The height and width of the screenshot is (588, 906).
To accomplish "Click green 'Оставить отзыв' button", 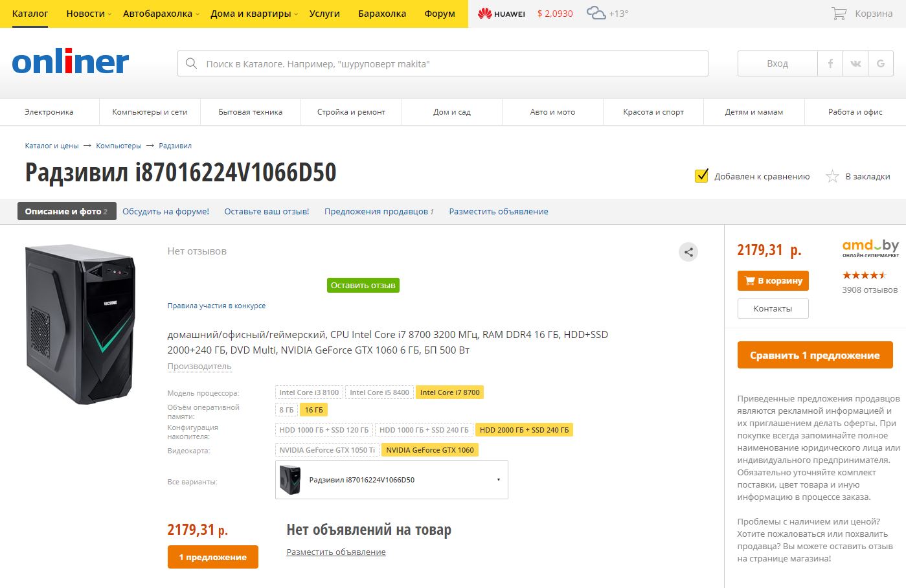I will [x=363, y=285].
